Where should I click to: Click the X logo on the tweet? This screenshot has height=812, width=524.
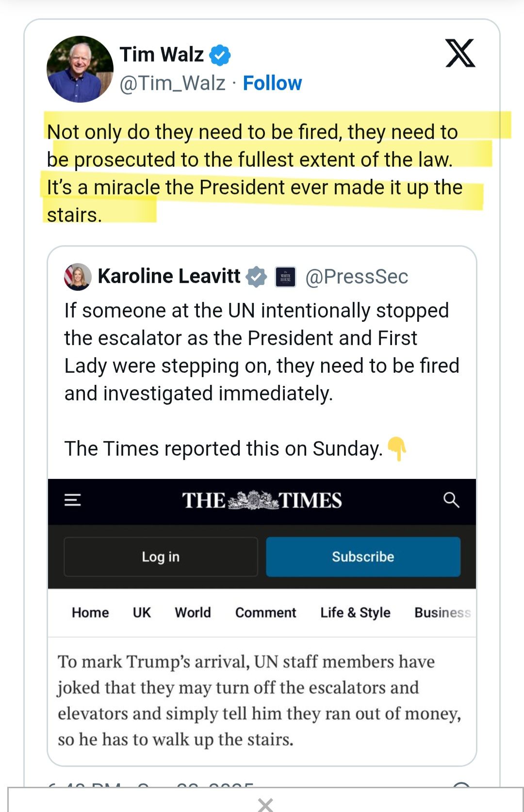[x=460, y=53]
